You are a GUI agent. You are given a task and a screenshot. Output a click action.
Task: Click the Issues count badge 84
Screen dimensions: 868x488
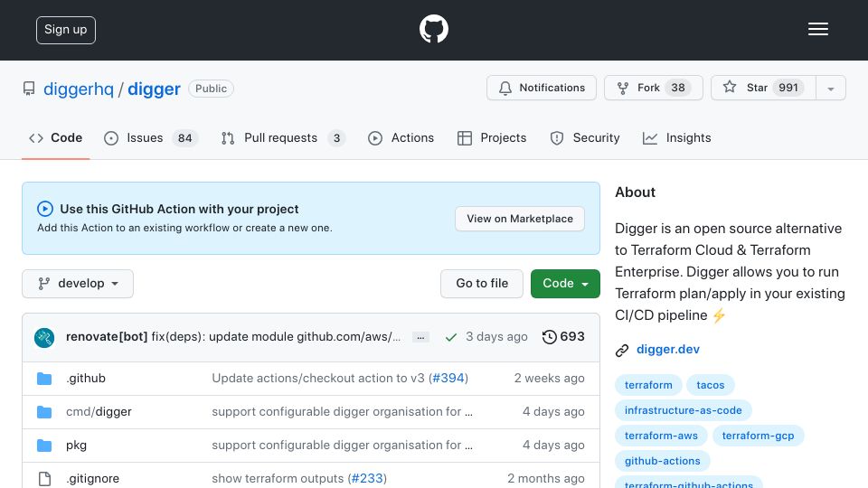(184, 138)
